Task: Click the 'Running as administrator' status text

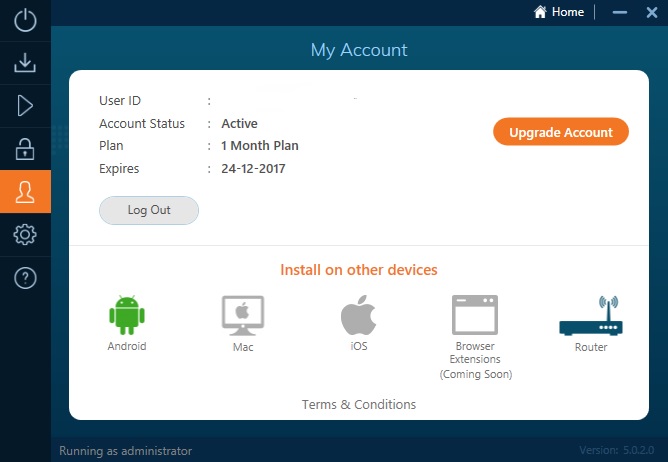Action: 126,450
